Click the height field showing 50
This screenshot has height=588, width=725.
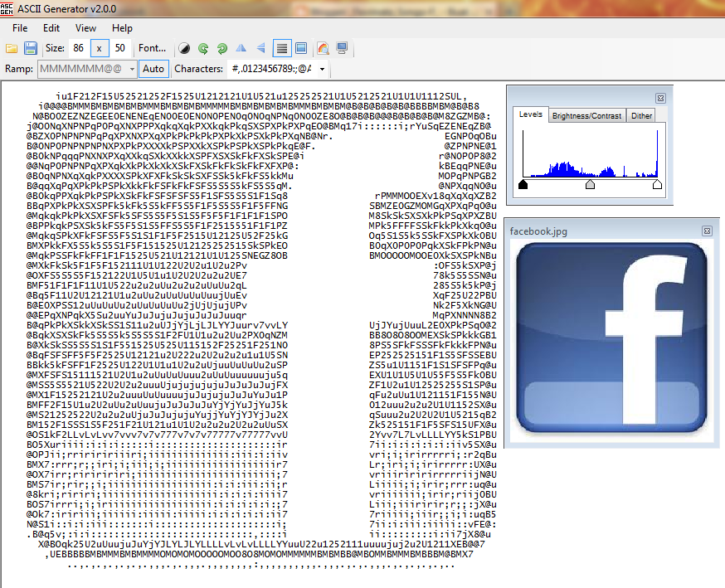(x=120, y=48)
